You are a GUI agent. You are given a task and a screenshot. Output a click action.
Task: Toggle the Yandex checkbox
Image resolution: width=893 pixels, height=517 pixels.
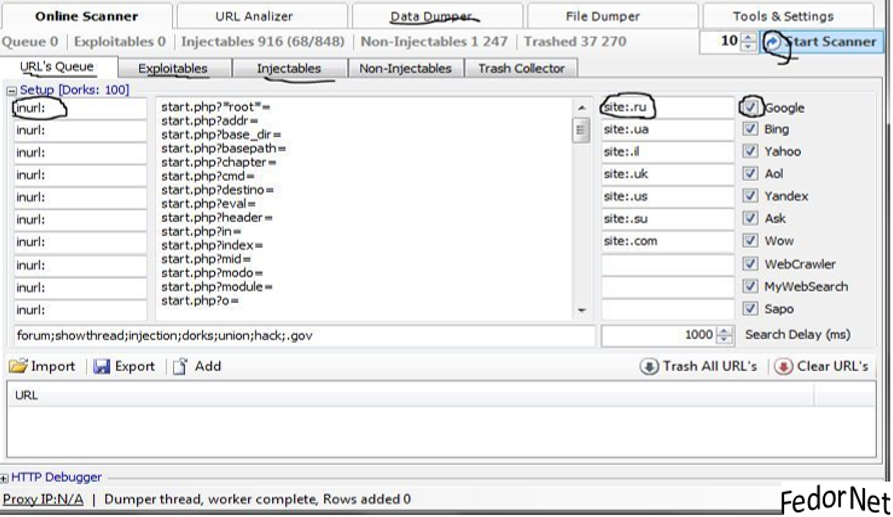pos(751,196)
